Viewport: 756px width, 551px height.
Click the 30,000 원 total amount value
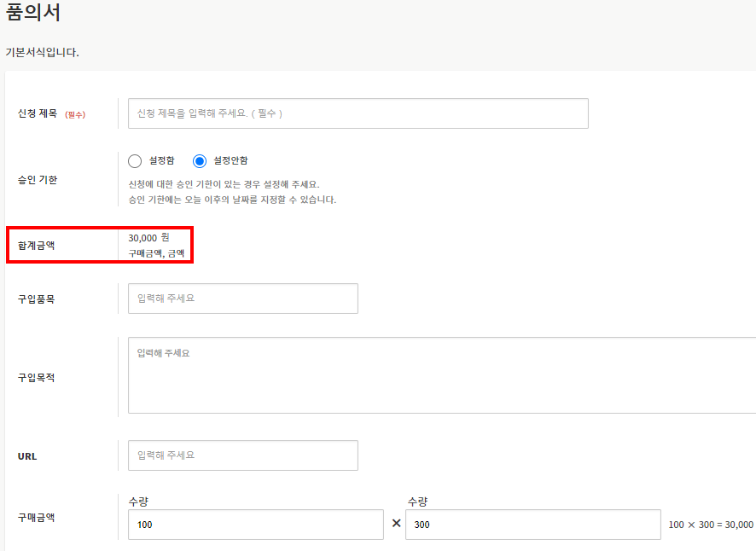pyautogui.click(x=148, y=237)
